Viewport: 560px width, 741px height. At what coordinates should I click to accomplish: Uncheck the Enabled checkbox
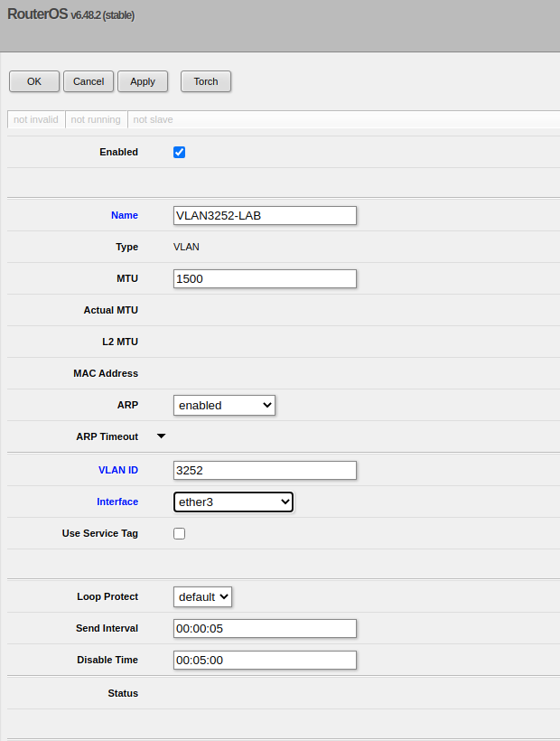[179, 152]
